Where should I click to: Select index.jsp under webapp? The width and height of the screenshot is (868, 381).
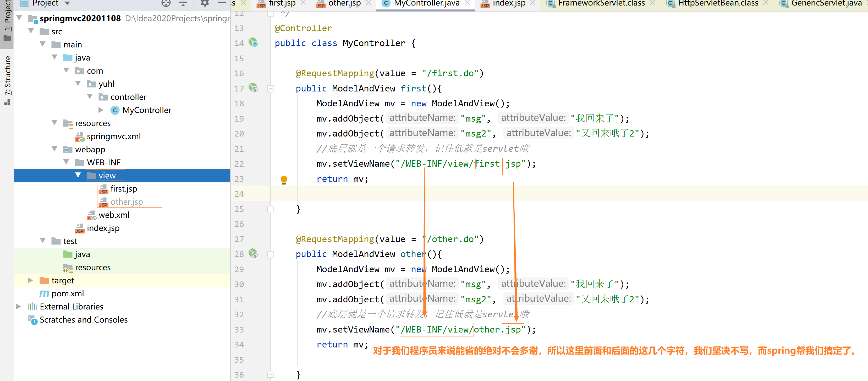(x=103, y=228)
